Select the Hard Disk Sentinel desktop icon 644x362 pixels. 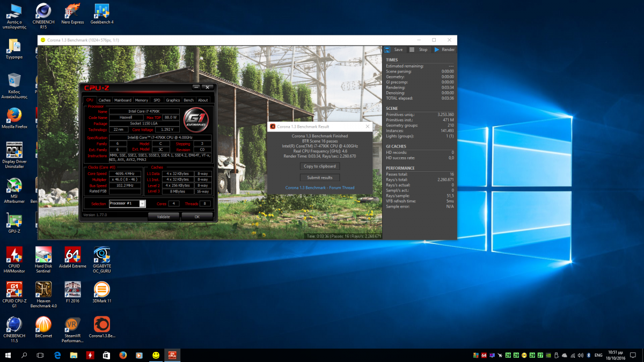click(43, 260)
